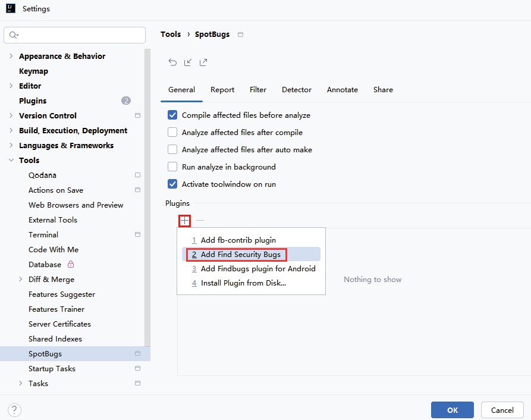Select Qodana under Tools

[x=42, y=175]
